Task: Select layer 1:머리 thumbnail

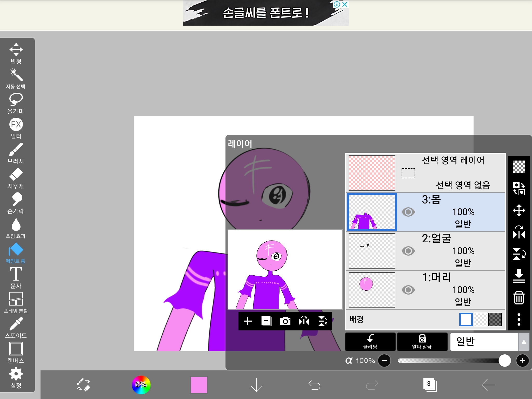Action: click(372, 290)
